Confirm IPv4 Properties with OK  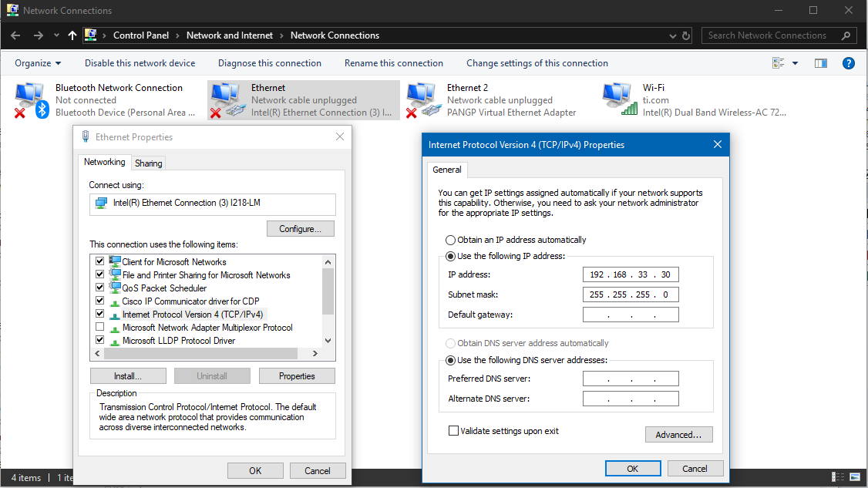pyautogui.click(x=633, y=469)
